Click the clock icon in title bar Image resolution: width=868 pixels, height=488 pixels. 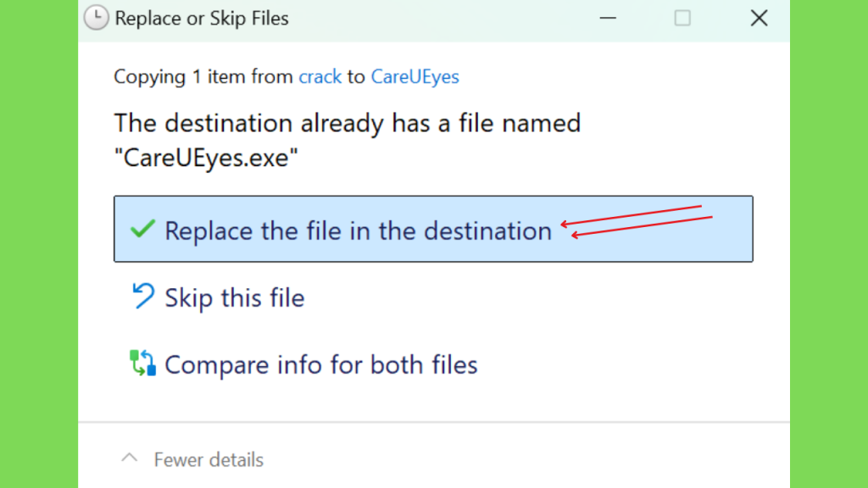96,18
